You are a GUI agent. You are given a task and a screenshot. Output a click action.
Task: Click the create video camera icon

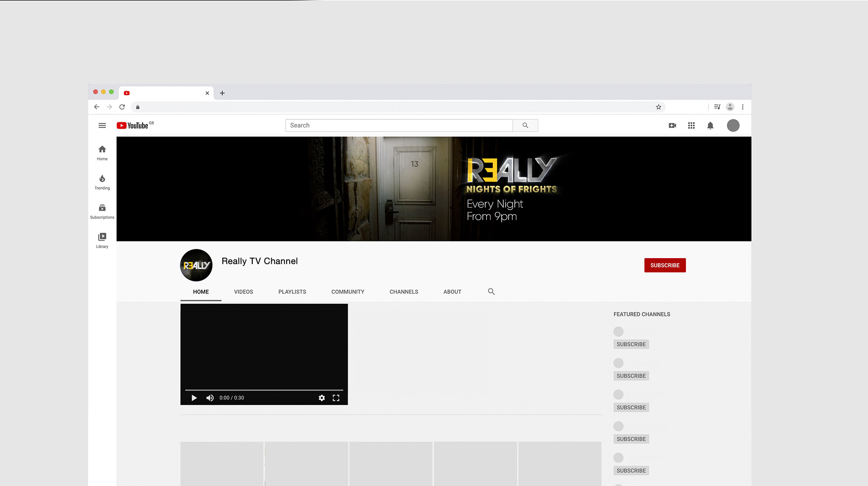(x=672, y=126)
